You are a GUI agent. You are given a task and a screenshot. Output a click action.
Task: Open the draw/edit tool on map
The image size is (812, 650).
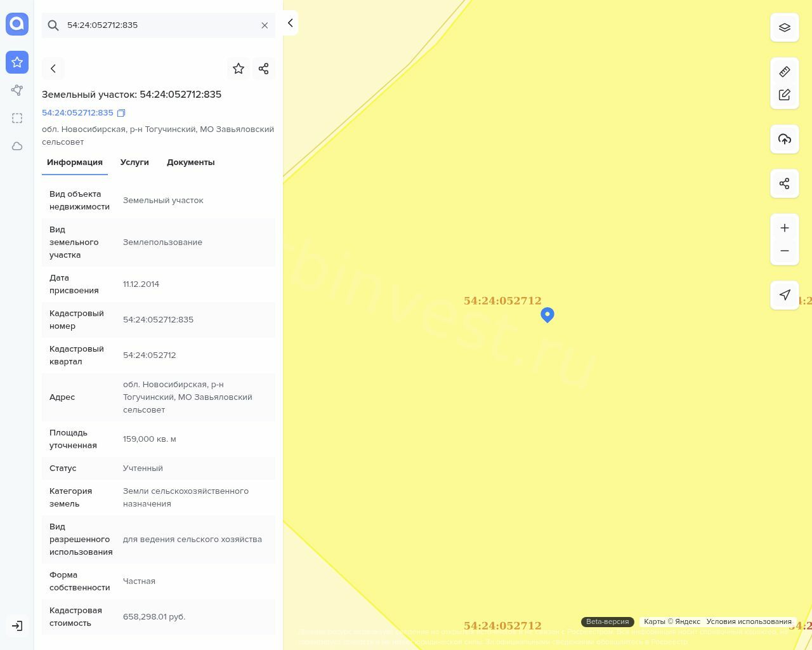[785, 95]
